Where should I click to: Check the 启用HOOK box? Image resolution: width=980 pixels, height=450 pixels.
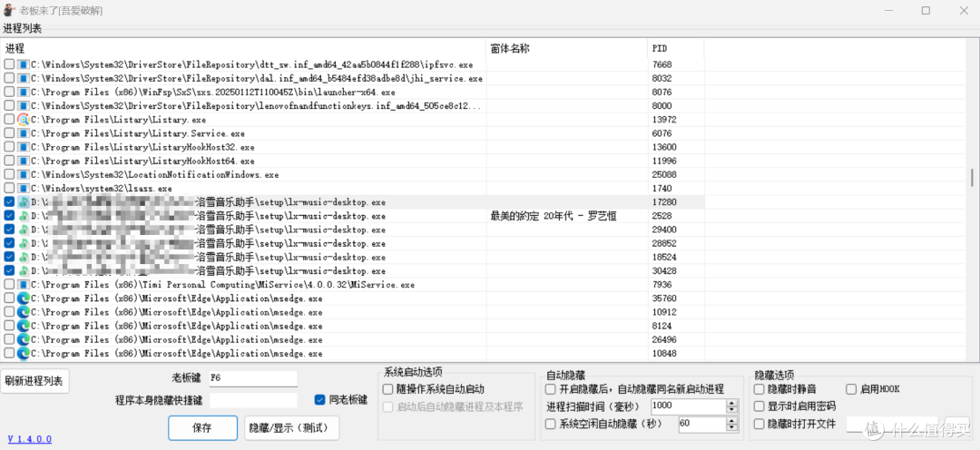(x=851, y=389)
